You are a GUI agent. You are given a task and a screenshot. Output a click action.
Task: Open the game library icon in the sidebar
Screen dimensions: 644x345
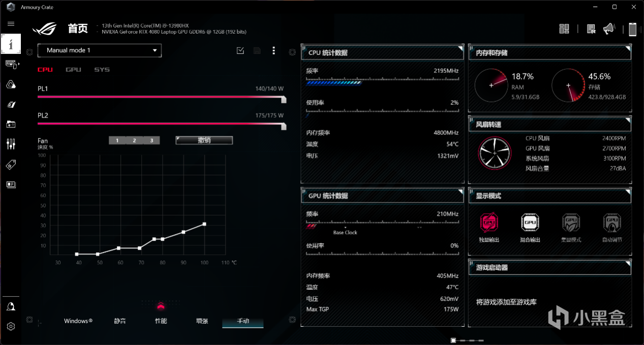[x=11, y=124]
